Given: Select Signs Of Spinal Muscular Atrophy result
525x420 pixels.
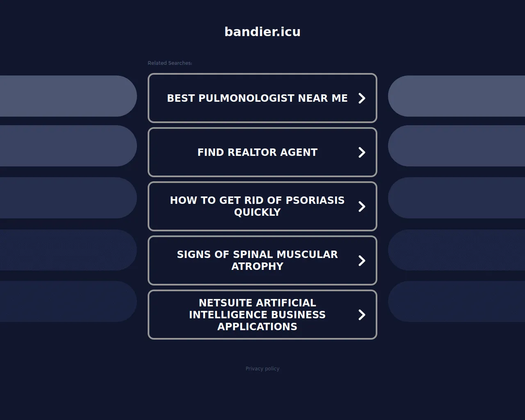Looking at the screenshot, I should point(257,260).
